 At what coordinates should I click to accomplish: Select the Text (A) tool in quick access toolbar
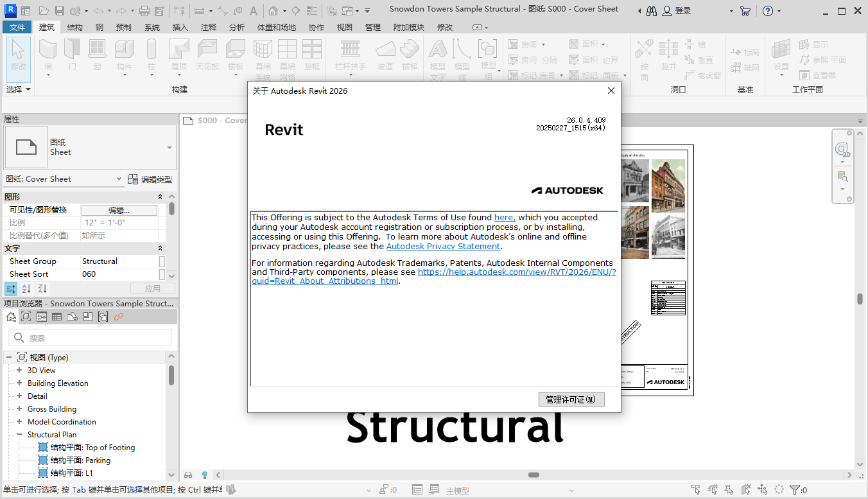pos(254,10)
